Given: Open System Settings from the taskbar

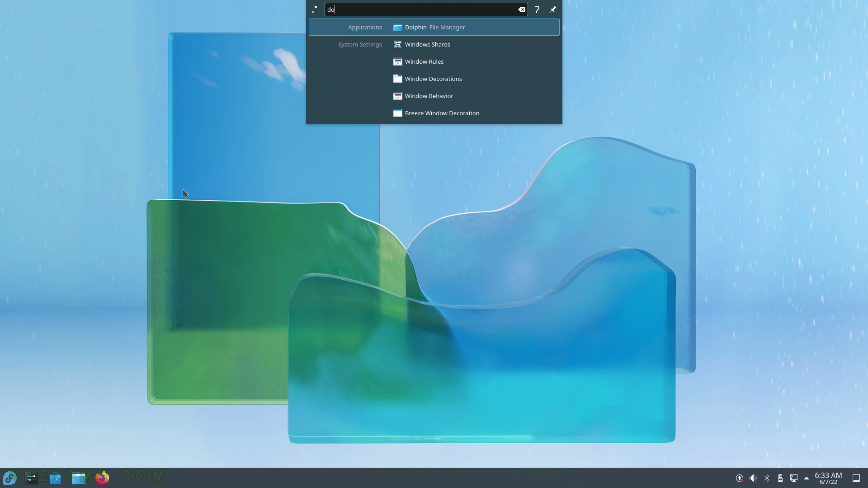Looking at the screenshot, I should [x=32, y=478].
